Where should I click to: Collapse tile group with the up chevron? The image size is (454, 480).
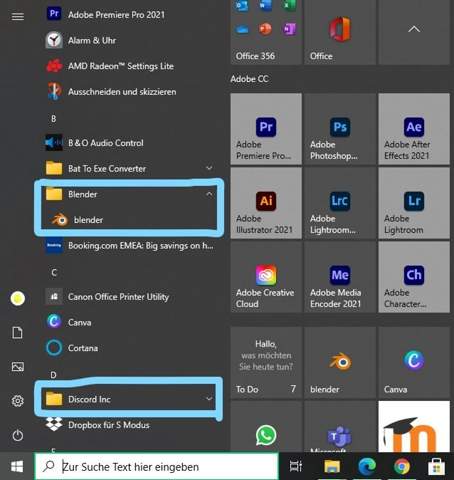click(x=414, y=29)
